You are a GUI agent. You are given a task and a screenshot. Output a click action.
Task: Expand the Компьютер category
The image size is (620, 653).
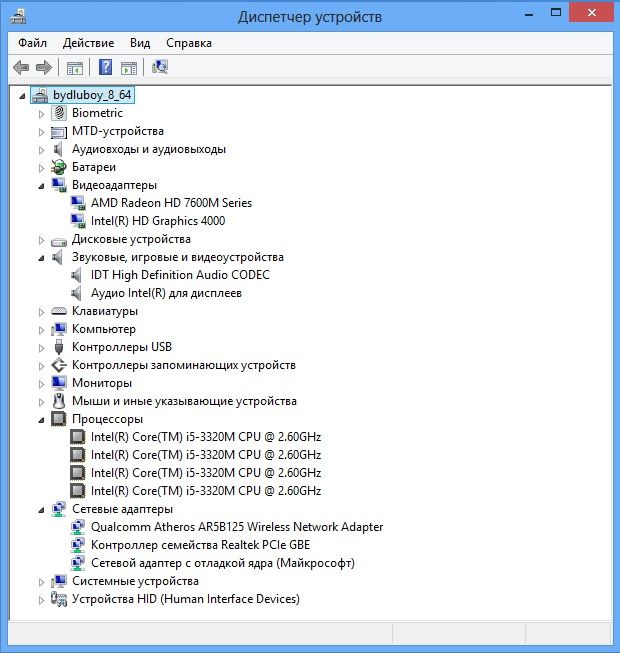41,330
